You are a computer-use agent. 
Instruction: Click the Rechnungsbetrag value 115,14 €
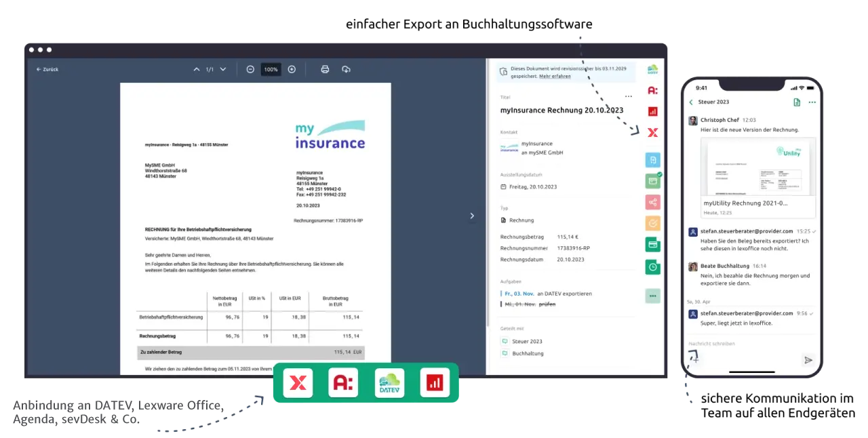click(x=568, y=237)
